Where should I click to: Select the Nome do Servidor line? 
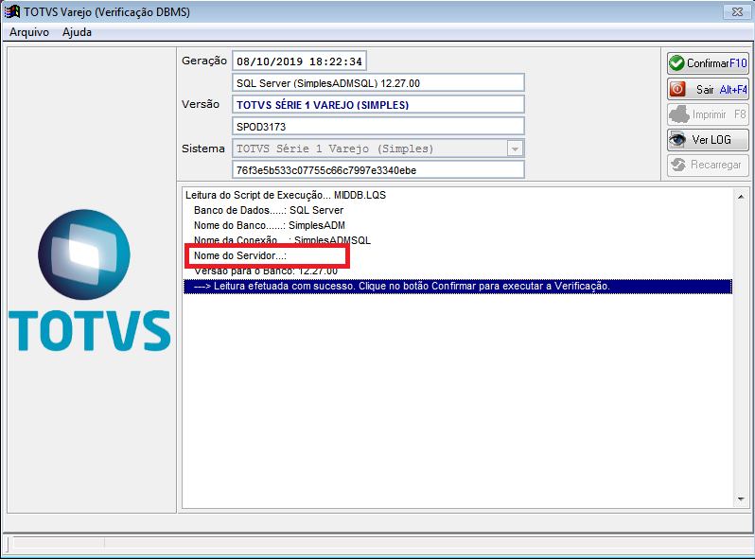[x=457, y=255]
